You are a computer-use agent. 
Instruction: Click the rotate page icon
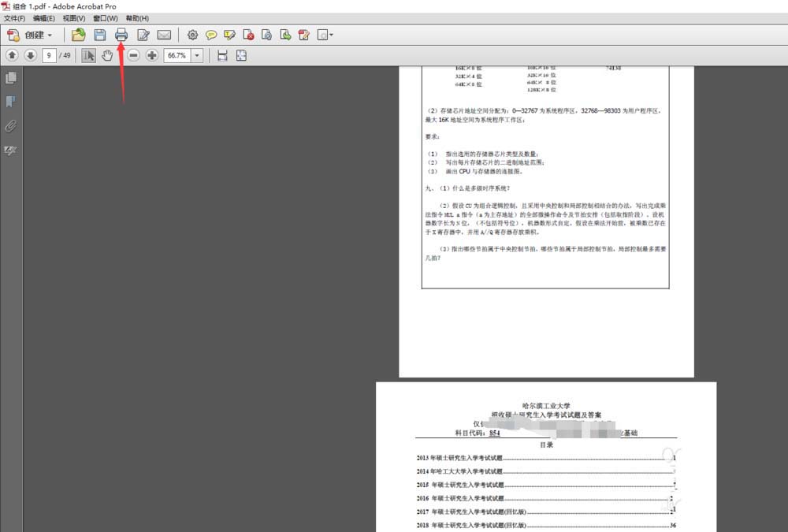click(x=267, y=35)
